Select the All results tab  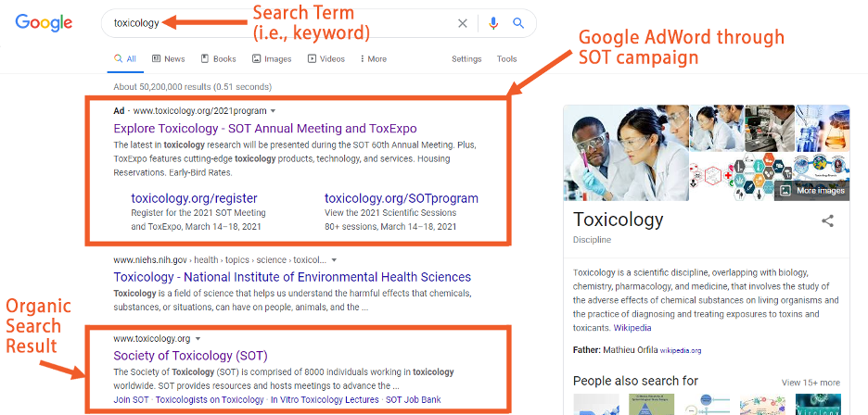pyautogui.click(x=125, y=58)
